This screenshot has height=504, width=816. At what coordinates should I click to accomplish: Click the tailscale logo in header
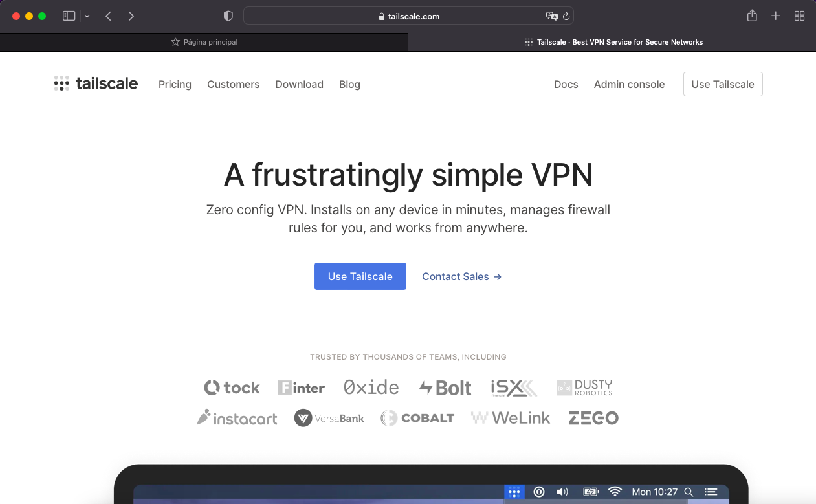(96, 83)
